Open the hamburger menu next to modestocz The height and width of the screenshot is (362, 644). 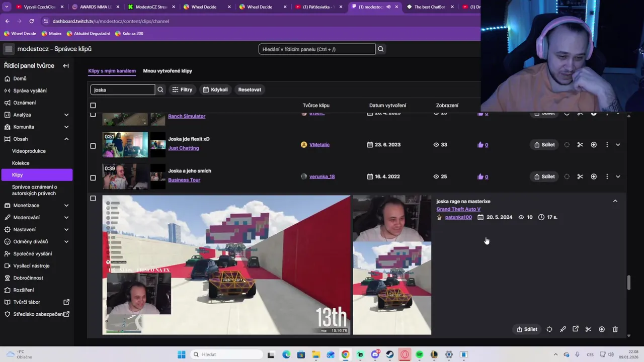coord(9,49)
